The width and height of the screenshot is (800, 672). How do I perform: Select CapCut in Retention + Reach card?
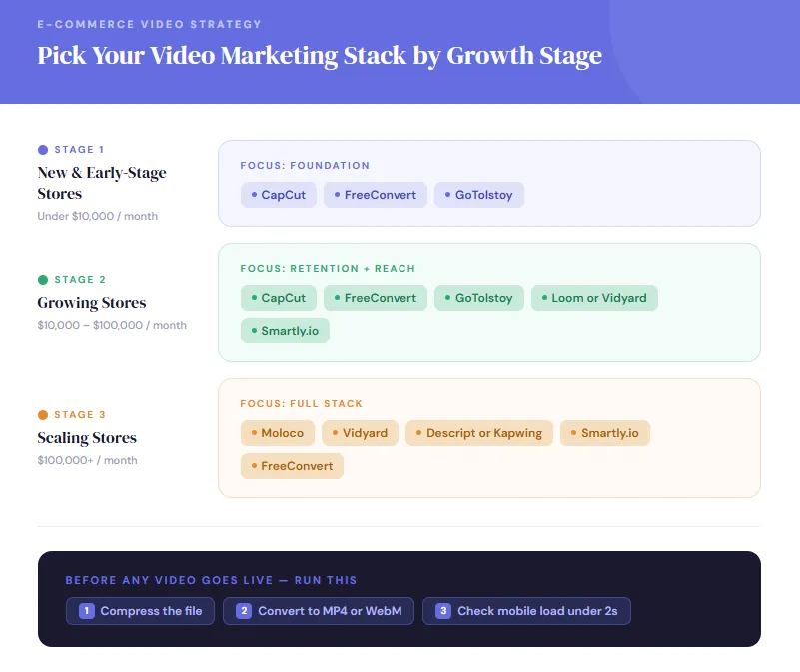tap(278, 298)
